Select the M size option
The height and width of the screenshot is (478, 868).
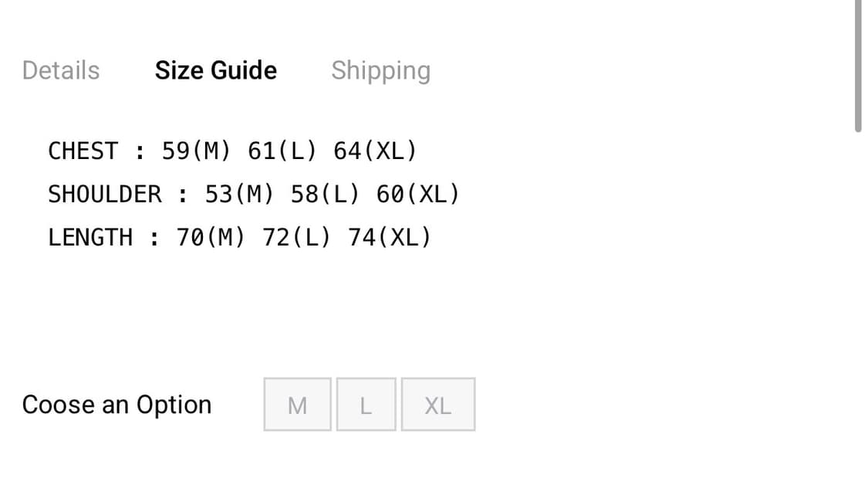click(297, 405)
